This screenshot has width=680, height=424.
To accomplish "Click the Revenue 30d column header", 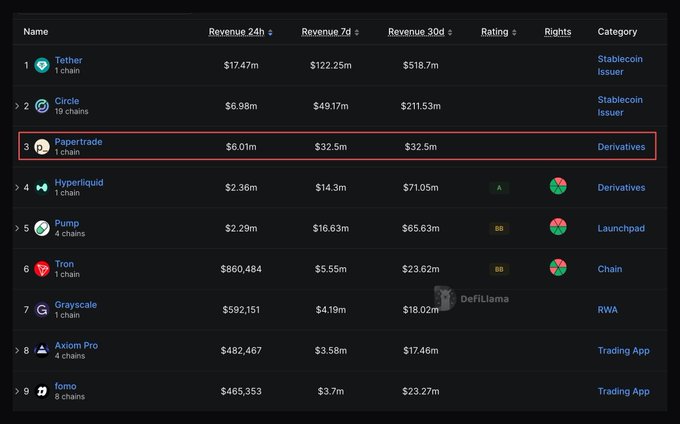I will point(416,32).
